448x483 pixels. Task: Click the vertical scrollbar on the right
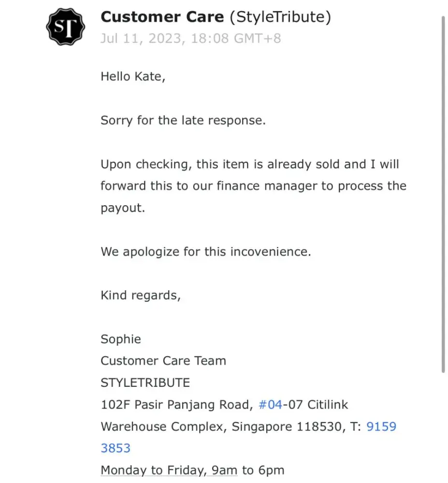(x=443, y=193)
